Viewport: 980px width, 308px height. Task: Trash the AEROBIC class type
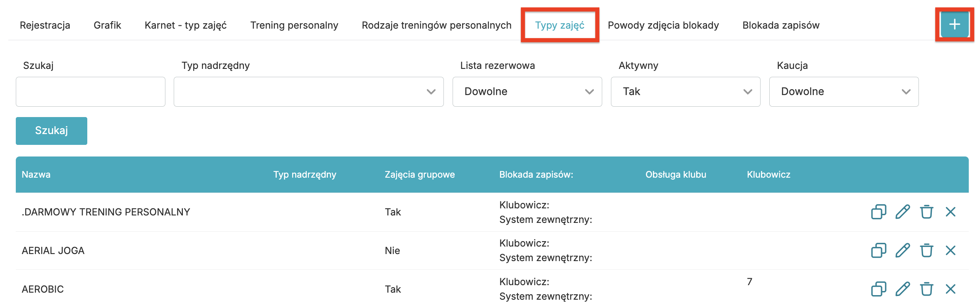pos(926,289)
